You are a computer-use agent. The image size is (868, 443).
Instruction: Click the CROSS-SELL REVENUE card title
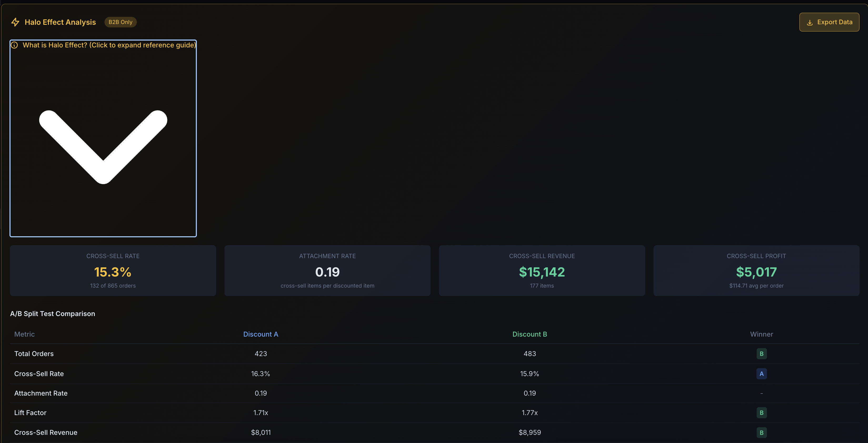(x=542, y=256)
